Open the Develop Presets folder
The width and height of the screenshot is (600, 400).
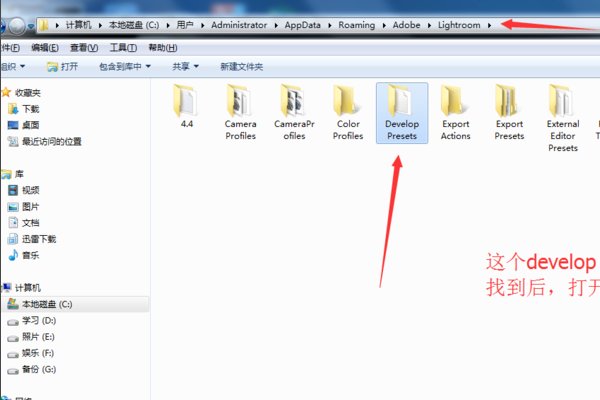(401, 110)
